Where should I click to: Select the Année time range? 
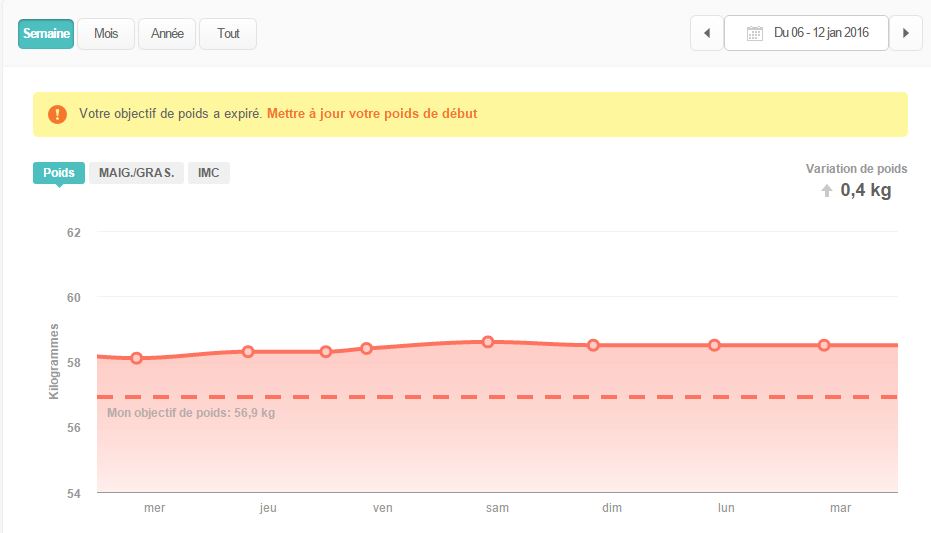pyautogui.click(x=167, y=33)
